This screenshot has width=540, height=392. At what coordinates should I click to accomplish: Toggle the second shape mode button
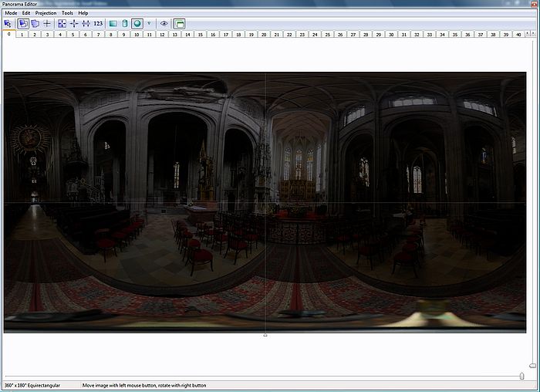[35, 24]
